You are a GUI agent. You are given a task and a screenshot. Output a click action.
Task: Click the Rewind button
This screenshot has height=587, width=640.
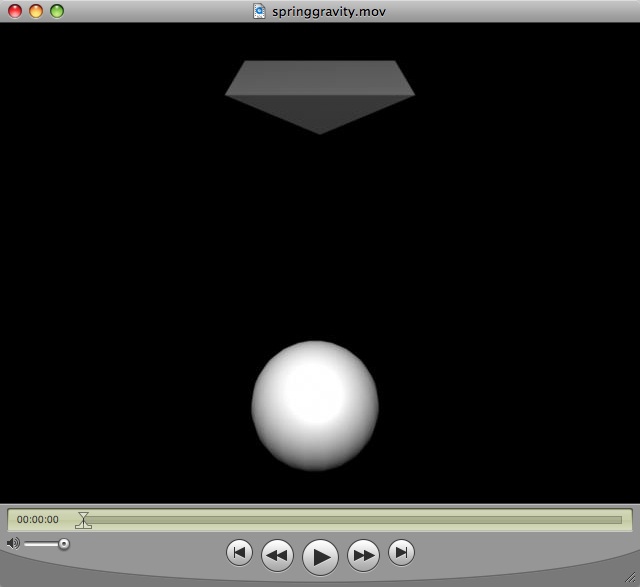pos(277,554)
